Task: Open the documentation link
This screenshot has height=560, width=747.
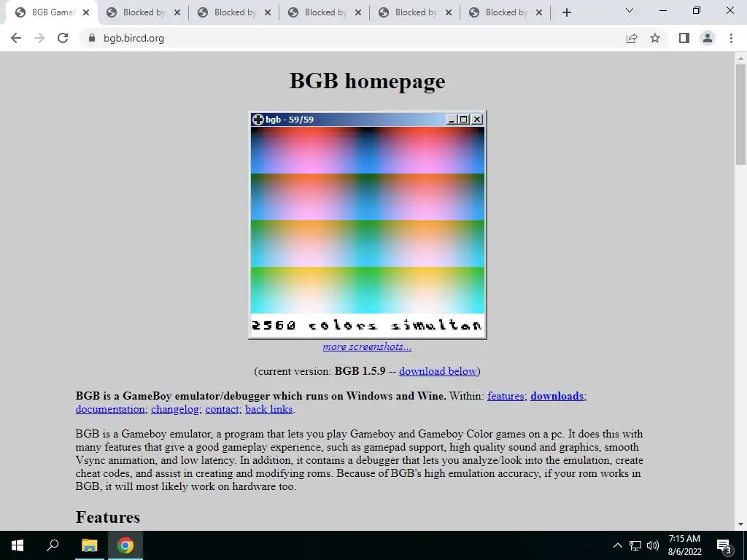Action: [x=110, y=409]
